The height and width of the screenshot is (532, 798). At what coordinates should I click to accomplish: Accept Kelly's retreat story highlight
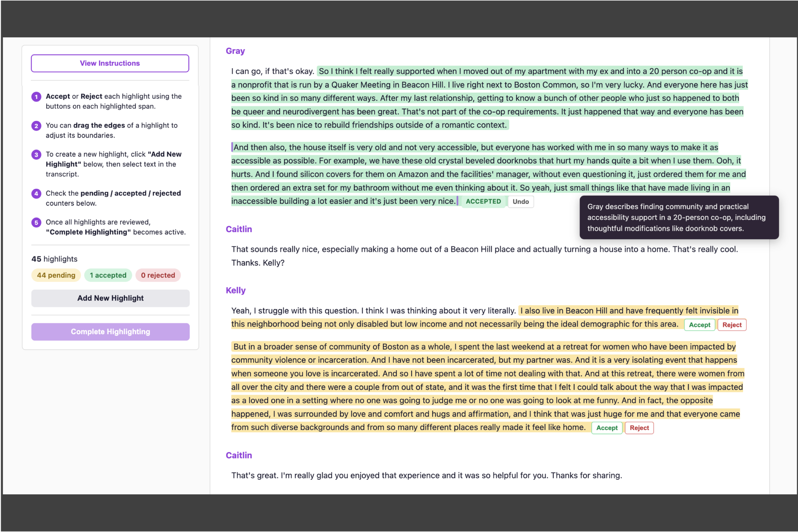(x=607, y=428)
